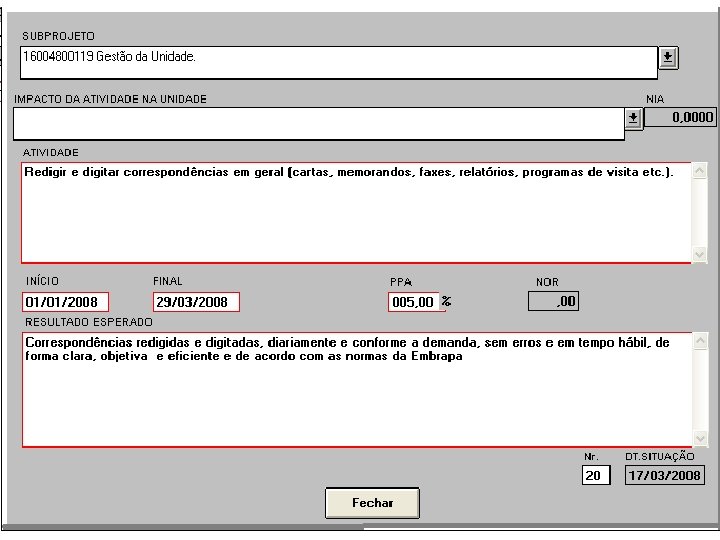The width and height of the screenshot is (720, 540).
Task: Click ATIVIDADE scrollbar down arrow
Action: [699, 254]
